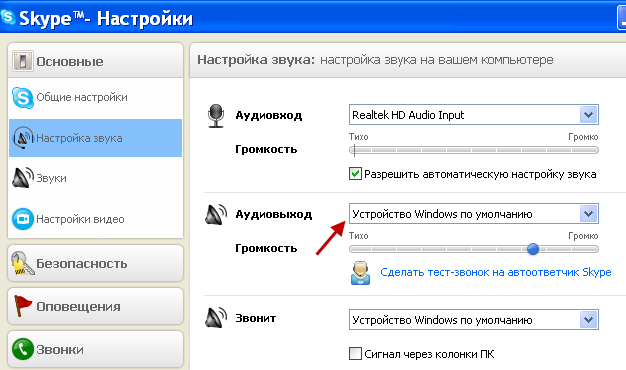Click the speaker volume slider blue knob
The width and height of the screenshot is (626, 370).
(533, 249)
